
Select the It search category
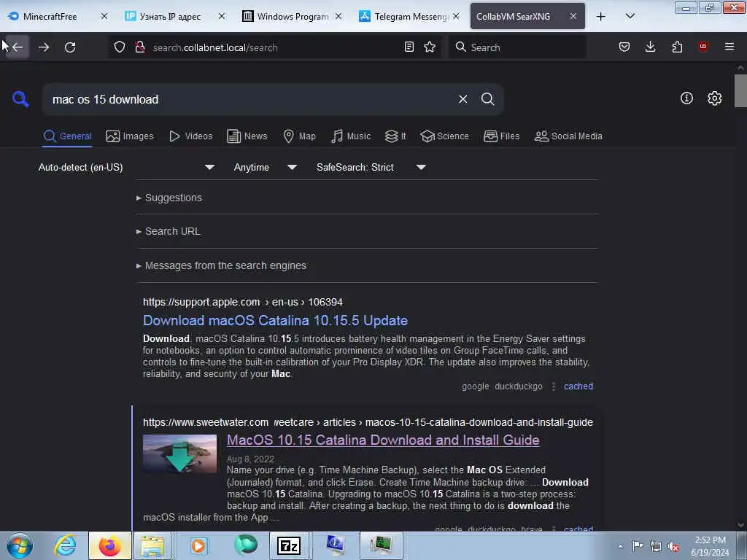tap(395, 136)
